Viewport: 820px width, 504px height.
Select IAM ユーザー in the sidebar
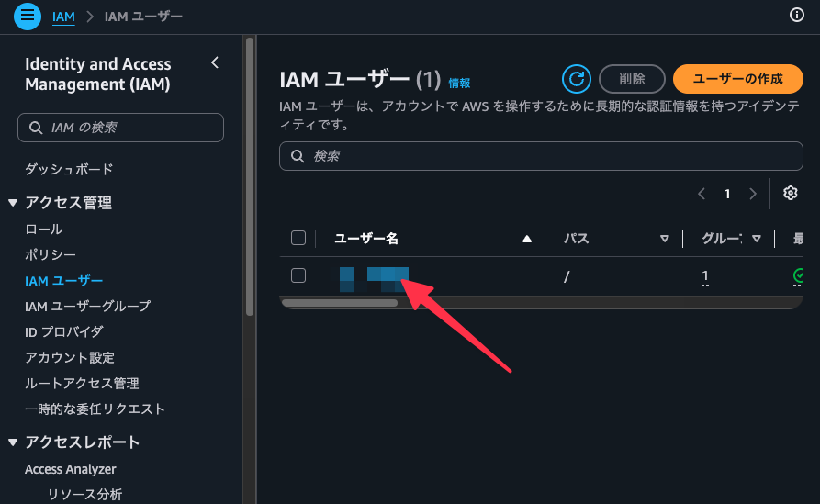[63, 281]
